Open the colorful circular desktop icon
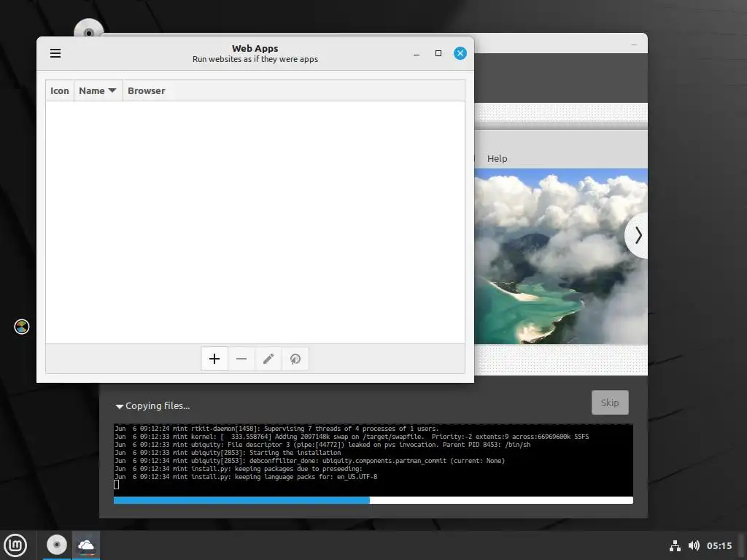Screen dimensions: 747x560 click(21, 327)
